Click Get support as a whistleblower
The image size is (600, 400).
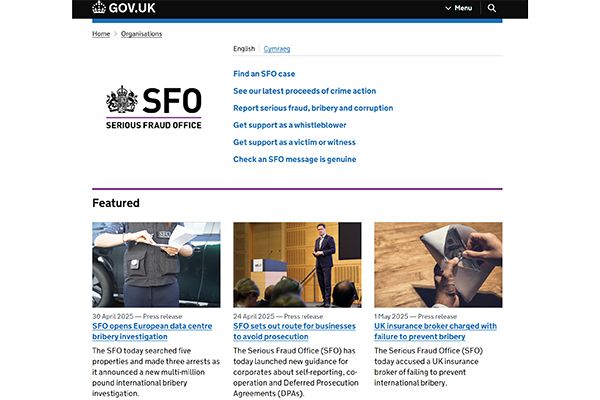[290, 125]
